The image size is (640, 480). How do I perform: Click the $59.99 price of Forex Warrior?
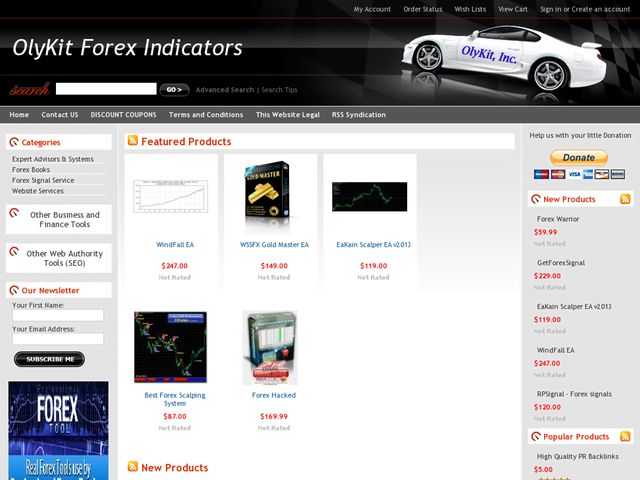(545, 232)
